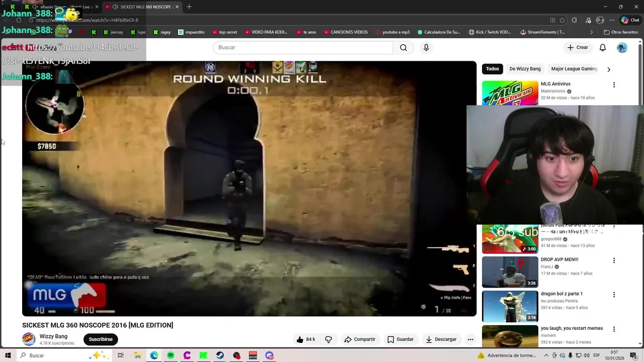Open Edge browser profile picture
Image resolution: width=644 pixels, height=362 pixels.
(x=600, y=20)
